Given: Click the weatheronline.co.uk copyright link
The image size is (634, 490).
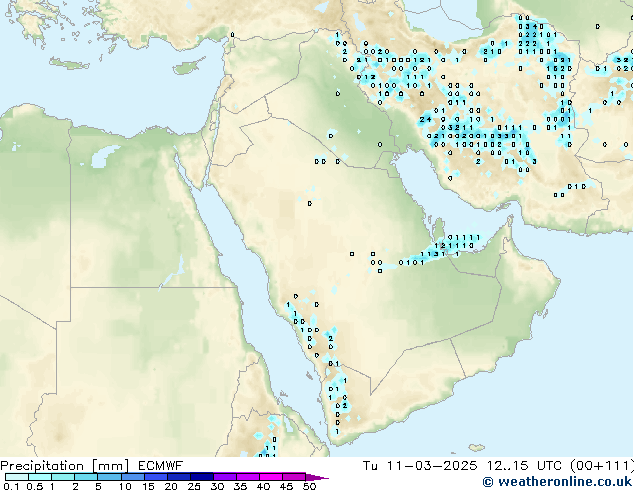Looking at the screenshot, I should pos(557,482).
